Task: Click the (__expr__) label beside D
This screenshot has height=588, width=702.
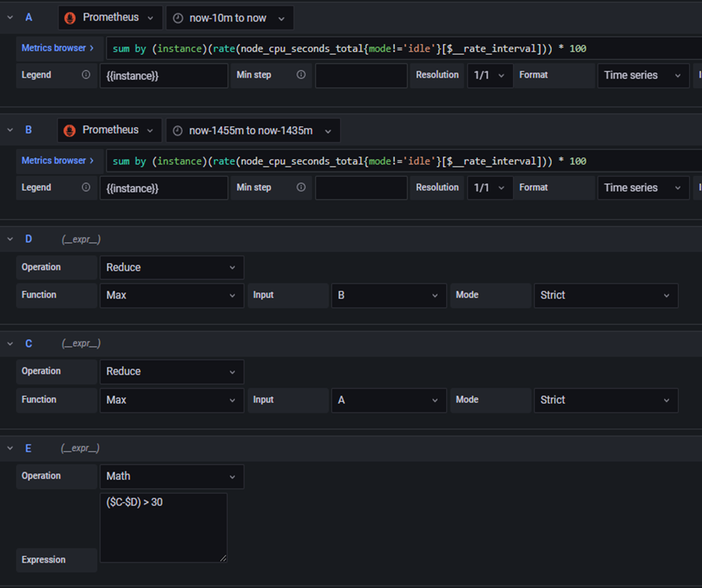Action: point(81,239)
